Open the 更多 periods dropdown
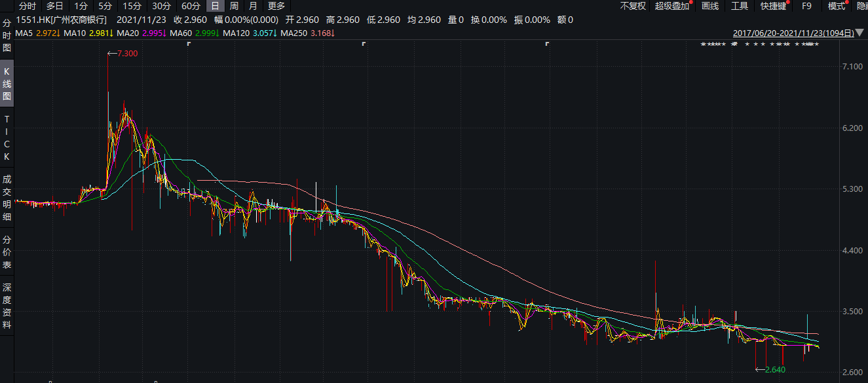The image size is (868, 383). coord(276,6)
